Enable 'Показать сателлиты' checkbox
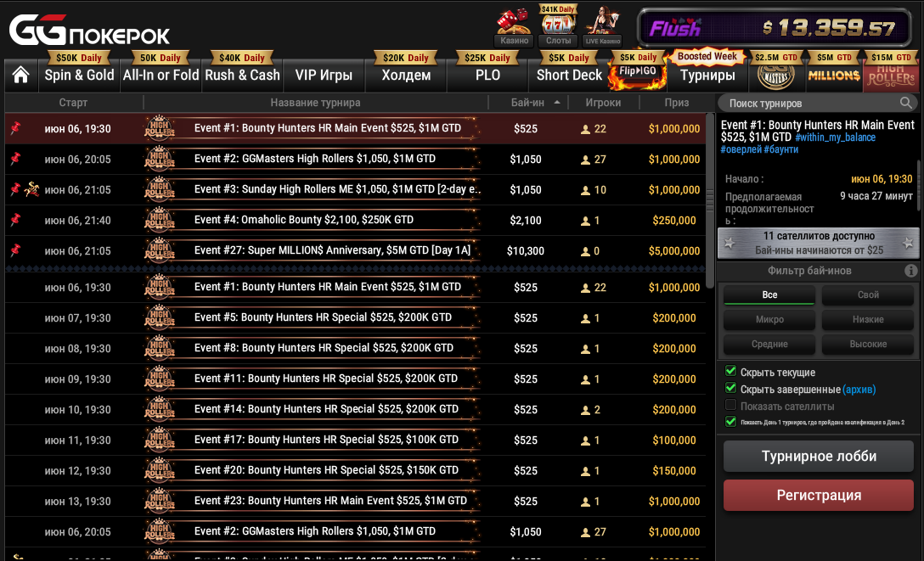This screenshot has height=561, width=924. [x=730, y=406]
